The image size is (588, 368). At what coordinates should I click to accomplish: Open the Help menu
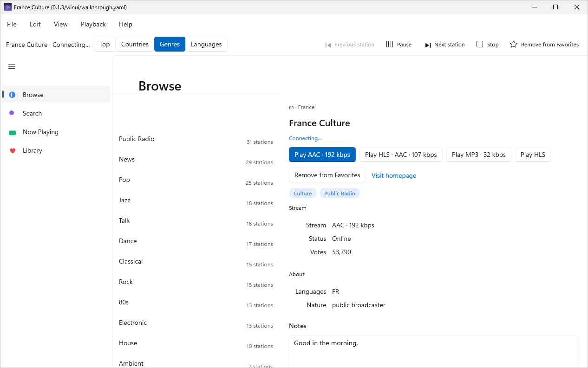125,24
